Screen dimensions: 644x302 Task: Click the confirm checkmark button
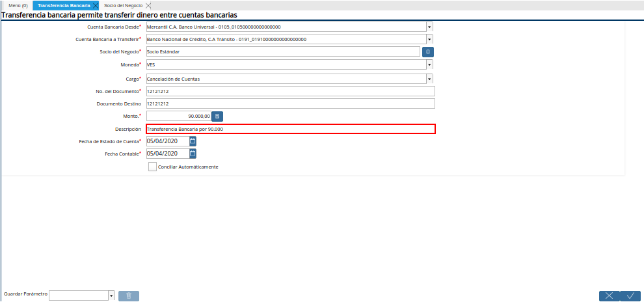[x=630, y=296]
